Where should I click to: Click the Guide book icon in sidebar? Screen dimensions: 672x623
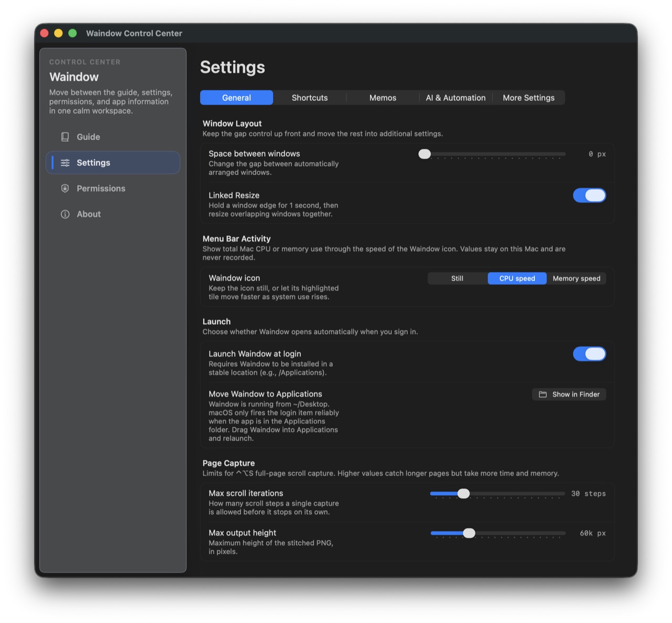click(65, 137)
